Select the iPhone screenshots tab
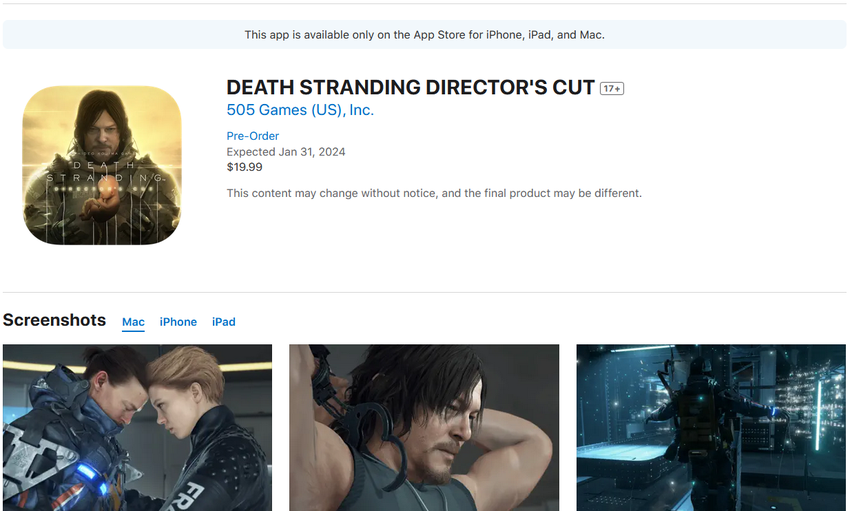 tap(178, 322)
